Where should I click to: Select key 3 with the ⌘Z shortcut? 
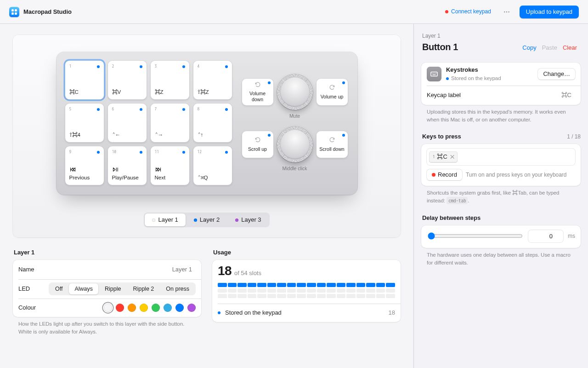click(170, 80)
